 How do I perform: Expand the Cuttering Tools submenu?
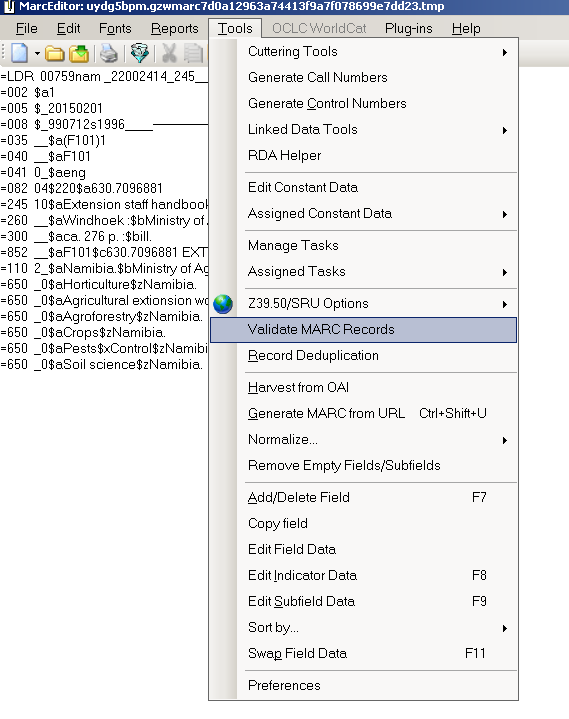click(363, 52)
